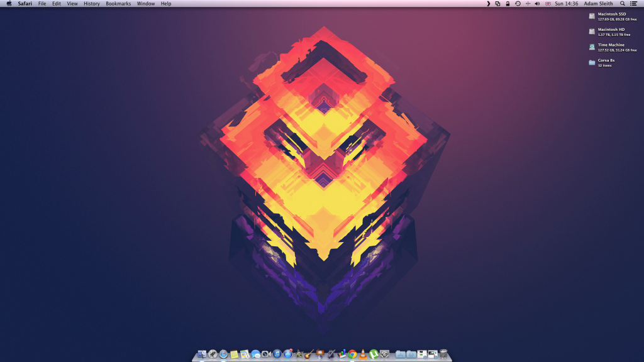This screenshot has width=644, height=362.
Task: Click the British flag input menu
Action: coord(548,4)
